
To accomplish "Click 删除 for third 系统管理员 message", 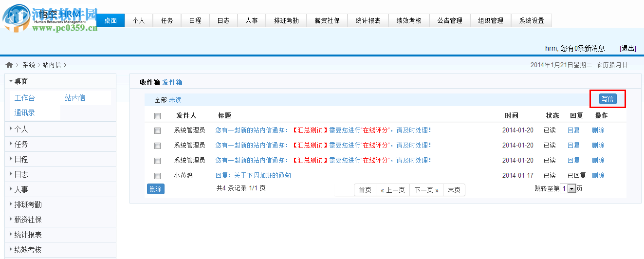I will (x=598, y=160).
